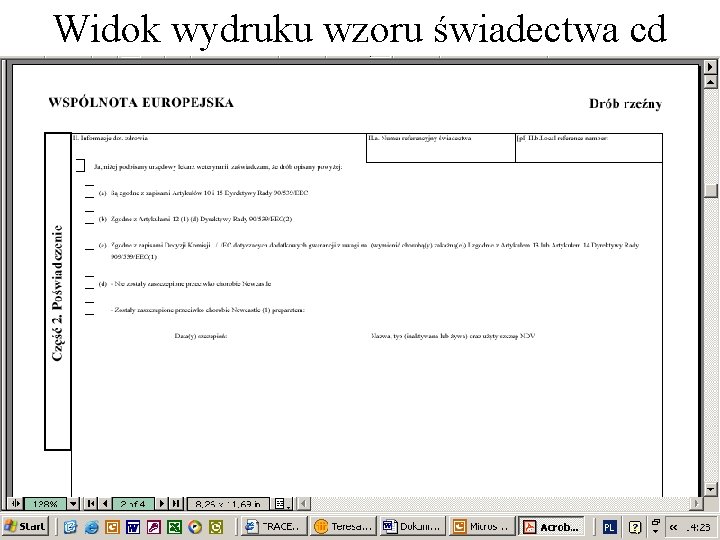The image size is (720, 540).
Task: Click the 'II. Informacje dot. zdrowia' label
Action: pos(111,138)
